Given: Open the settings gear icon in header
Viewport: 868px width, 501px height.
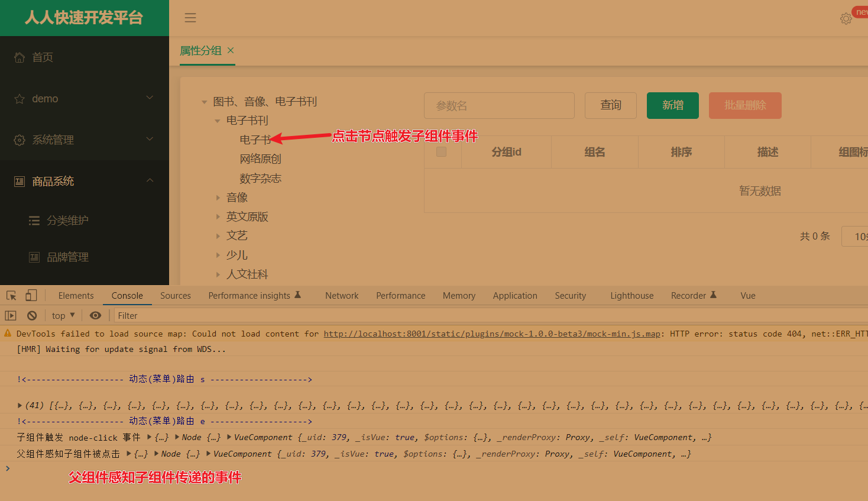Looking at the screenshot, I should click(x=846, y=19).
